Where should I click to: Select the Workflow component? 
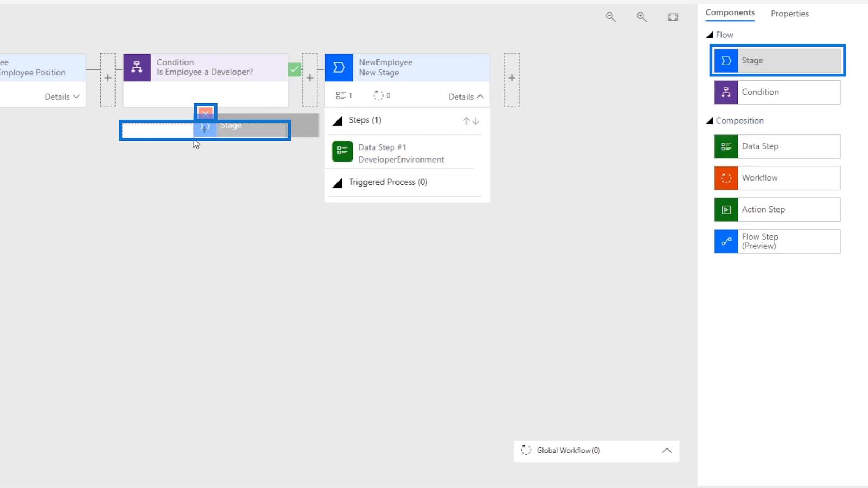click(x=777, y=178)
